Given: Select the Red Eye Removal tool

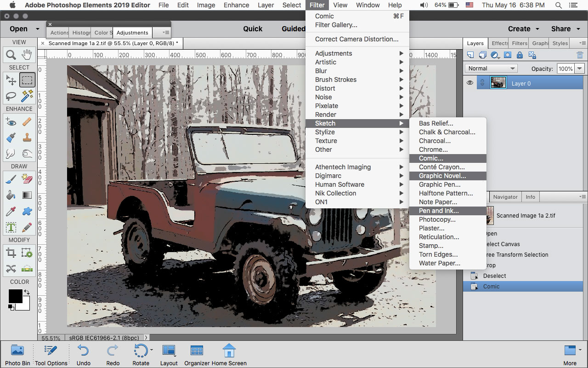Looking at the screenshot, I should pyautogui.click(x=11, y=122).
